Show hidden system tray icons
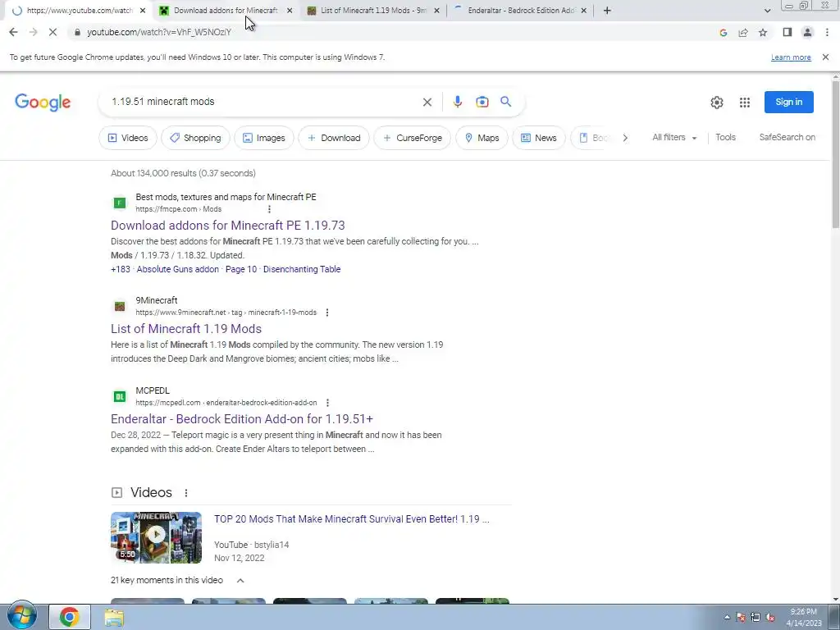This screenshot has height=630, width=840. 727,618
